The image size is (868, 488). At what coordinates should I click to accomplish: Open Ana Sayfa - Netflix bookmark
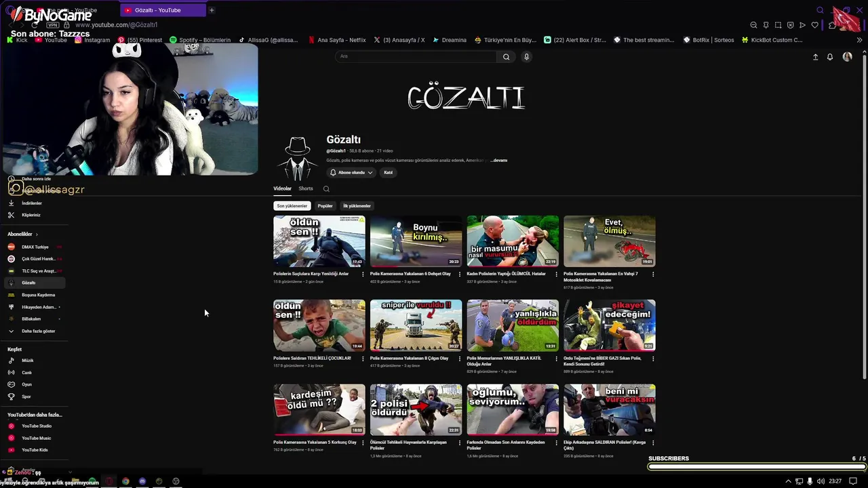pos(337,40)
